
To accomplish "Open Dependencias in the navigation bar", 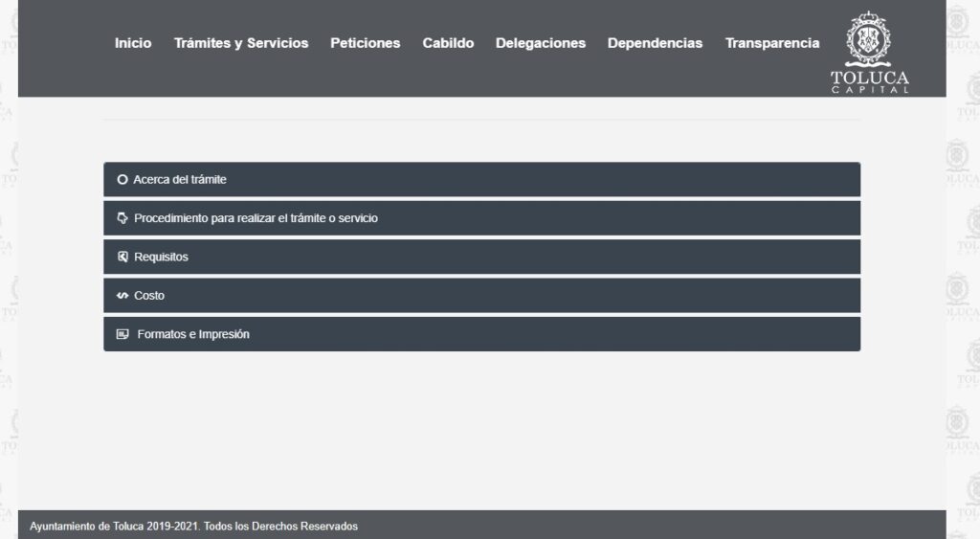I will 655,43.
